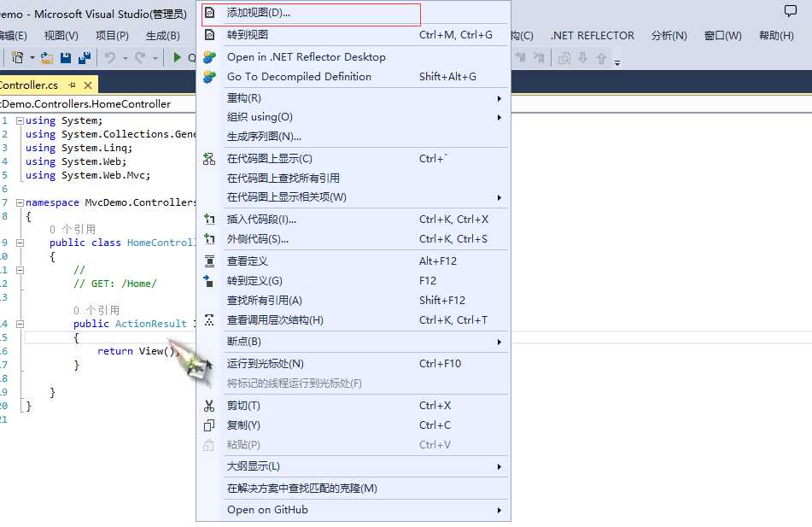Collapse the ActionResult method outline
Viewport: 812px width, 527px height.
(x=20, y=324)
